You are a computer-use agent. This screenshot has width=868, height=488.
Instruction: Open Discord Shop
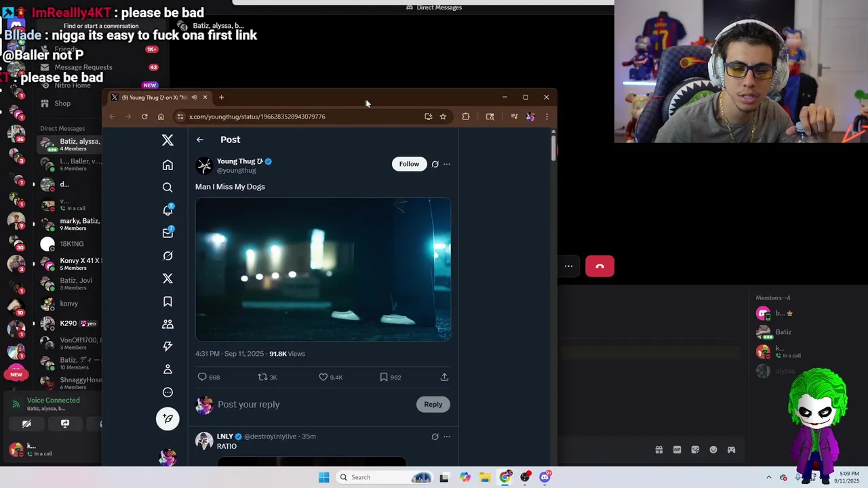pos(62,103)
